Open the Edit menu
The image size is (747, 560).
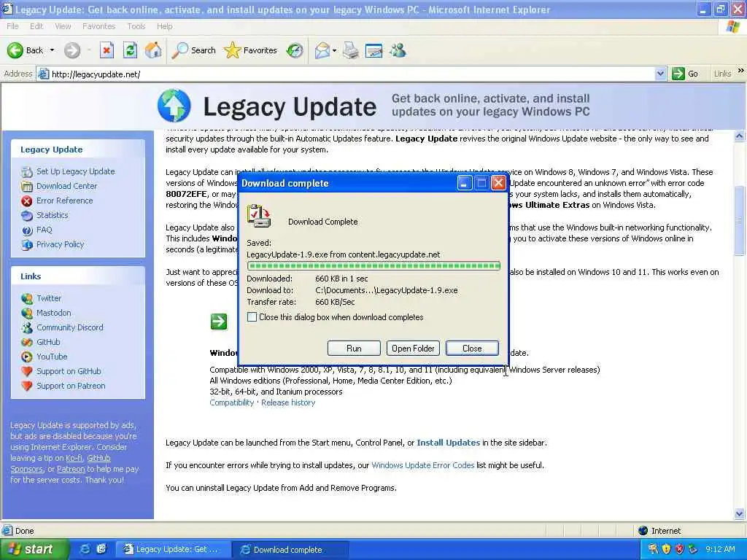(36, 26)
